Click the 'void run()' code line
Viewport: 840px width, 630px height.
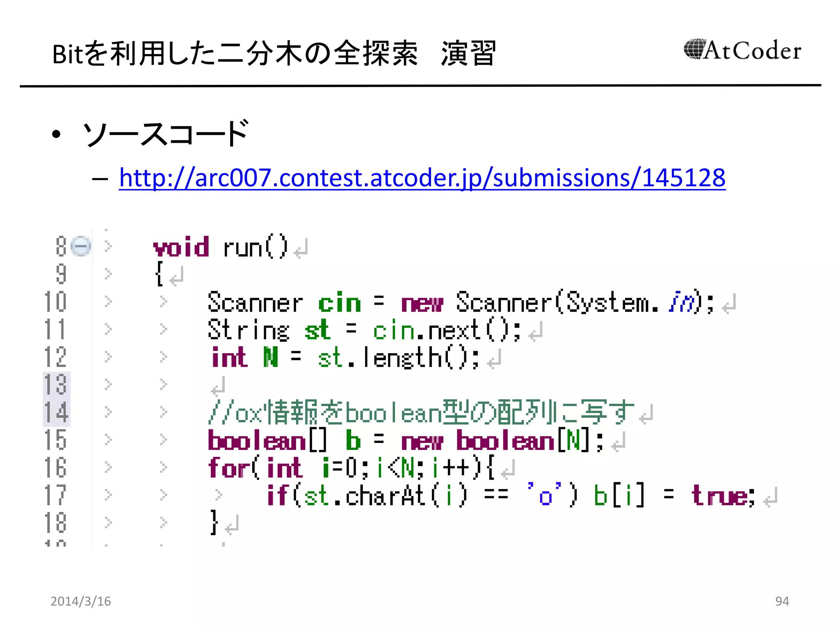tap(221, 247)
